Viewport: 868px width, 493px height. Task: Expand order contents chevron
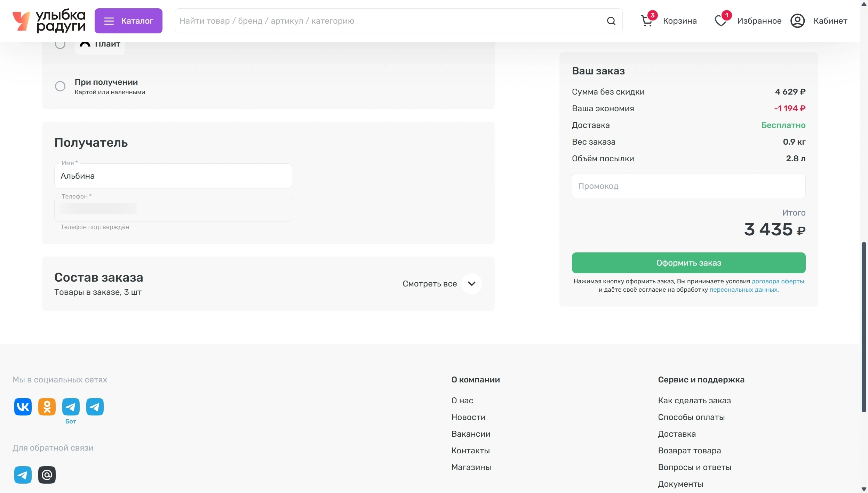(471, 284)
